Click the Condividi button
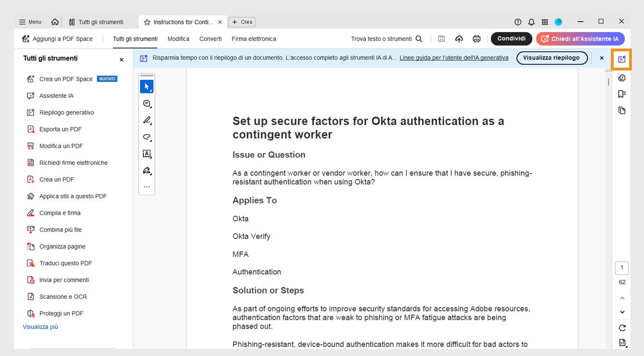The width and height of the screenshot is (644, 356). [511, 39]
